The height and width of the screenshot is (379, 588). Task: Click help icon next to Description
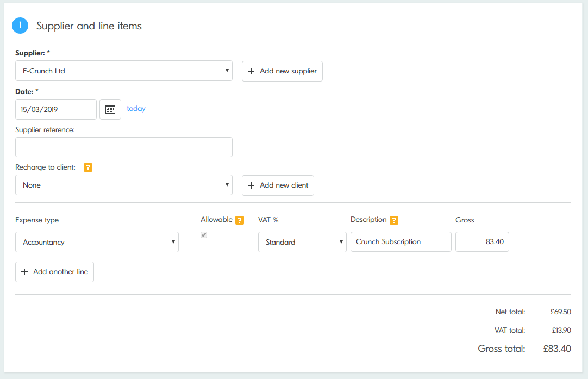[394, 220]
